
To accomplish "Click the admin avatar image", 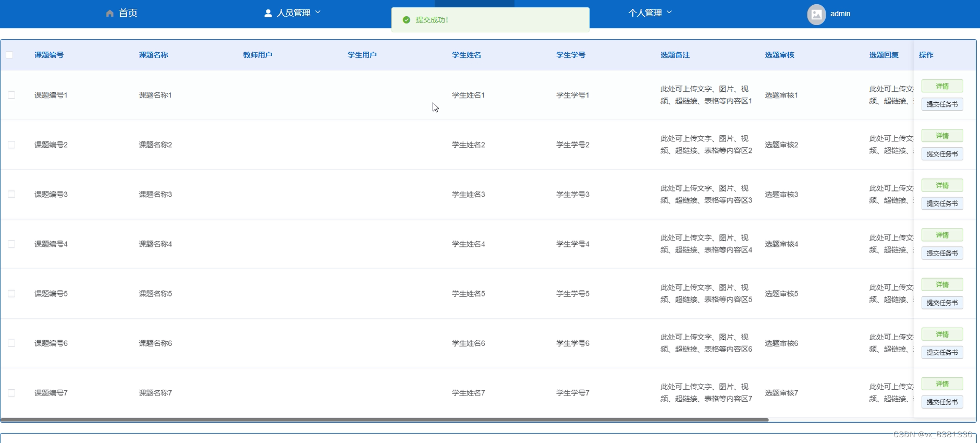I will pos(816,14).
